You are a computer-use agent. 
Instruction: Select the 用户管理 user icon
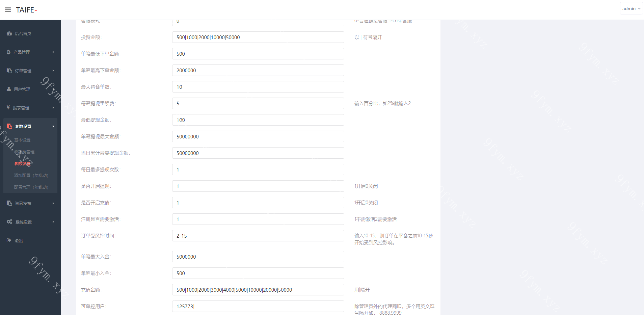(x=9, y=89)
